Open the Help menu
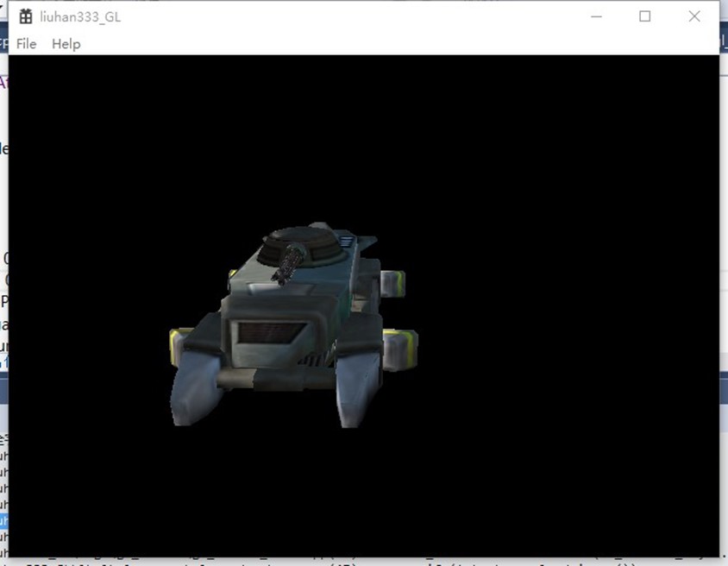 point(66,44)
